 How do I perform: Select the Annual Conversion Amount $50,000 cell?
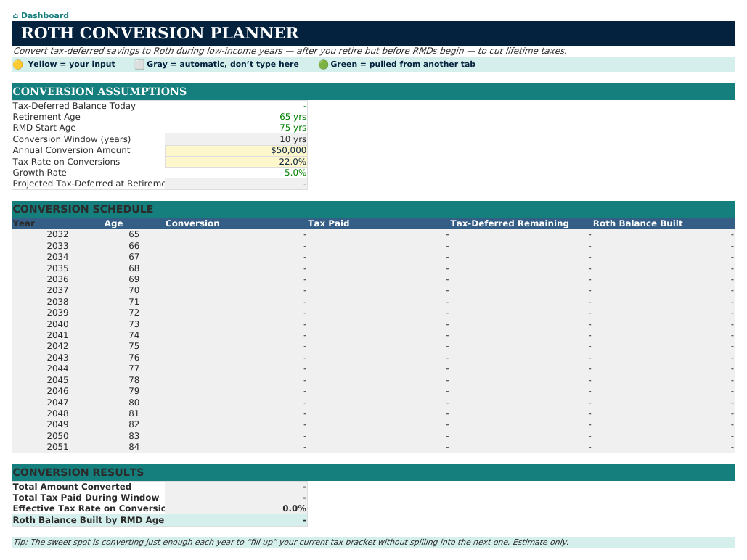pos(236,150)
